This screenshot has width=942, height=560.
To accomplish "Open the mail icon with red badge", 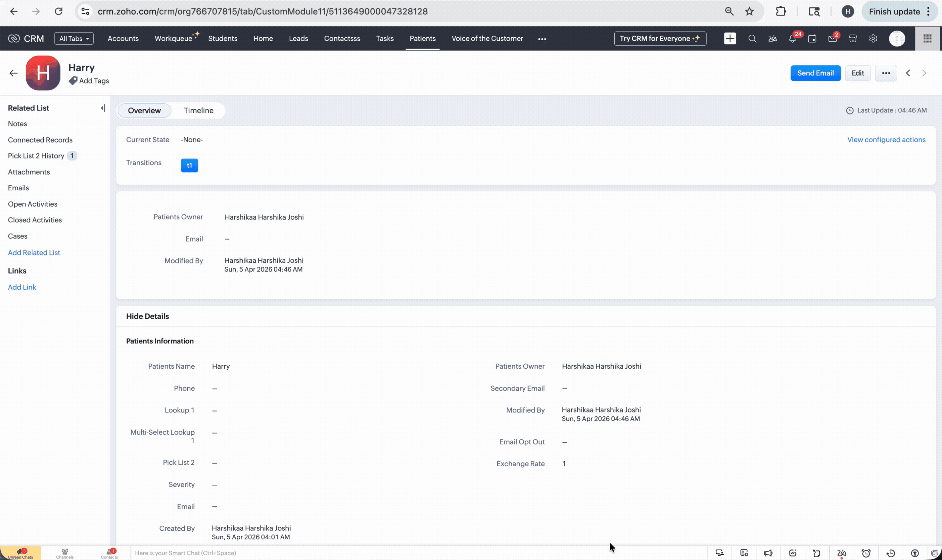I will coord(832,39).
